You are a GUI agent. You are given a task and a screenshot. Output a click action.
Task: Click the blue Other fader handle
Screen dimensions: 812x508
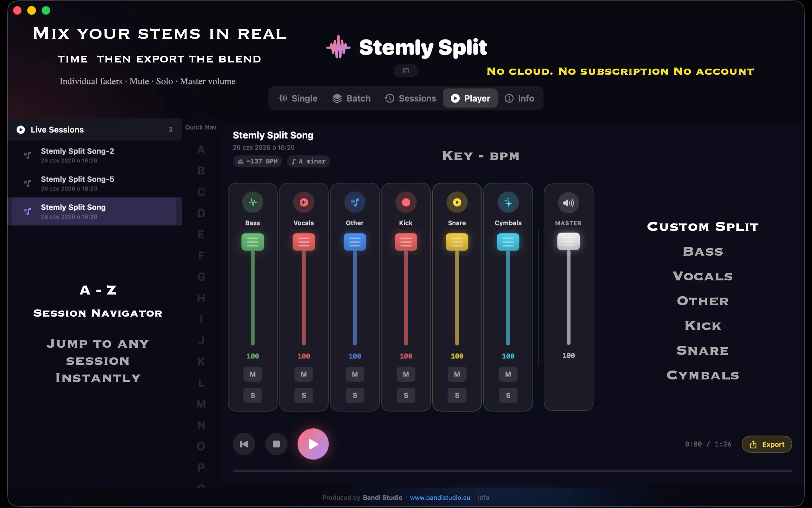coord(355,242)
